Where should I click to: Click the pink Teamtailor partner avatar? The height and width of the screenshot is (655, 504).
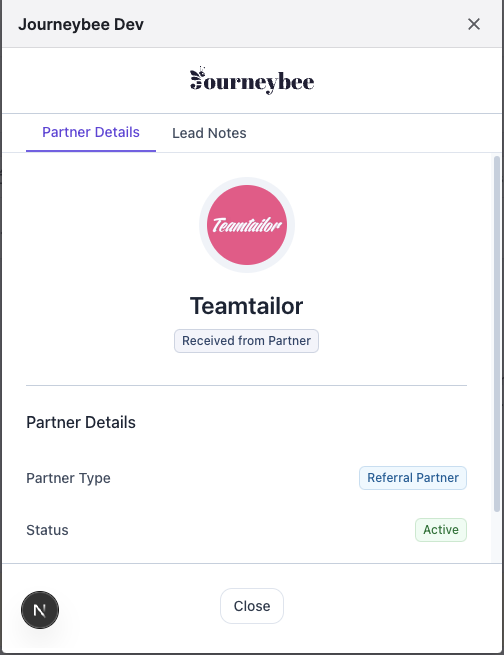[x=247, y=225]
